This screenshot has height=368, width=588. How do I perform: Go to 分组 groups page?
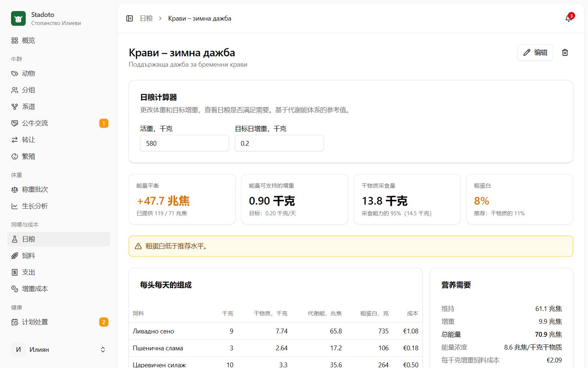pyautogui.click(x=59, y=90)
